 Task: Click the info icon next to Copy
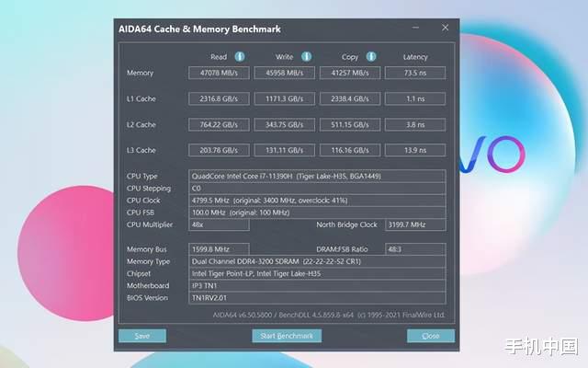coord(371,57)
